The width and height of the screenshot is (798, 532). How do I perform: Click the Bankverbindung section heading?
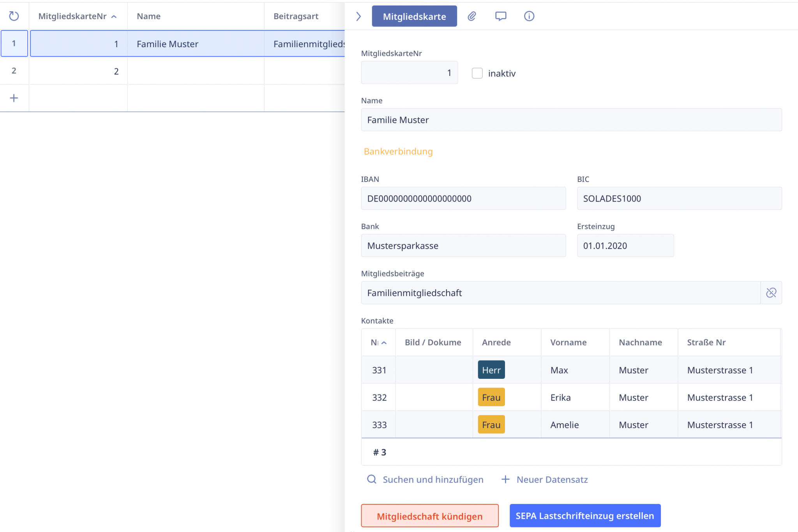(x=398, y=151)
